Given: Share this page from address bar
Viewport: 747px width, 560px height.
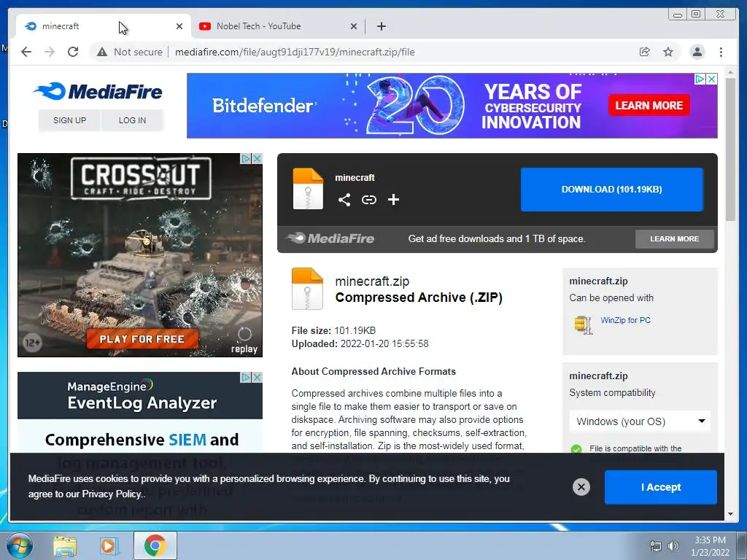Looking at the screenshot, I should [x=645, y=52].
